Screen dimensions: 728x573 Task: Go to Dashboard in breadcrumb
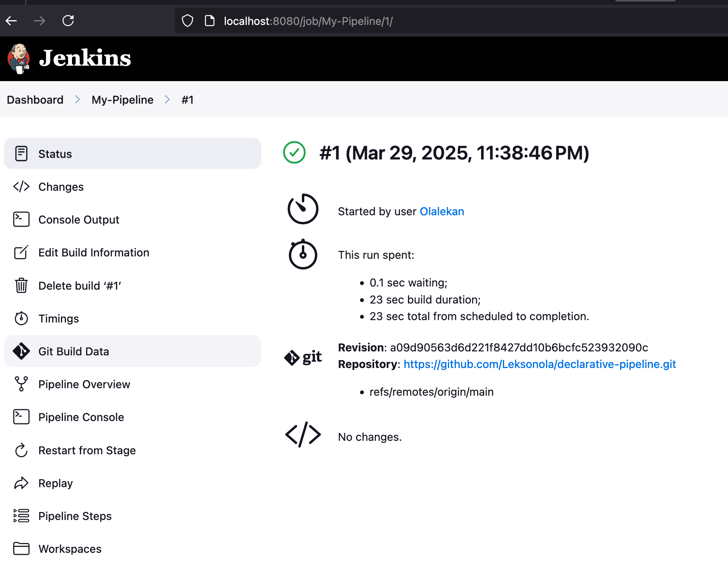pyautogui.click(x=35, y=100)
